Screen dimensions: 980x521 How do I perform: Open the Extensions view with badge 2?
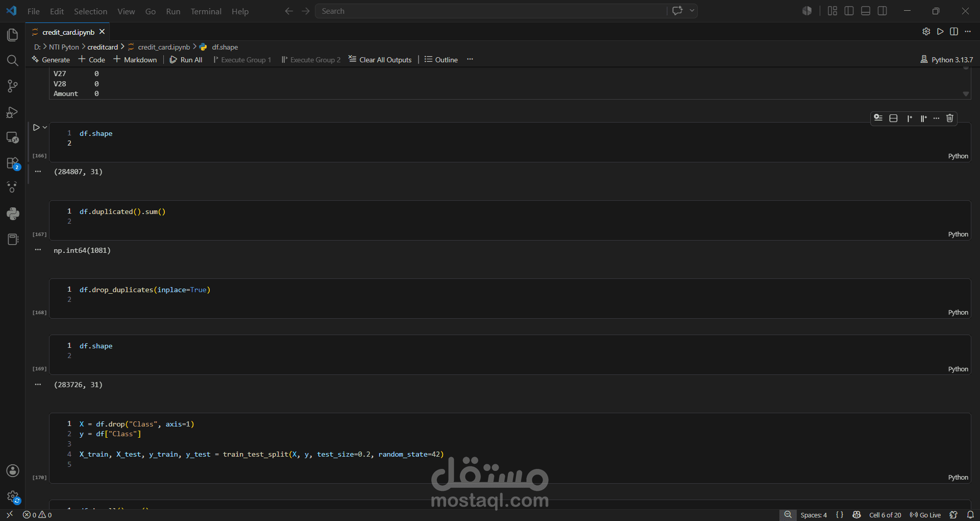[13, 163]
